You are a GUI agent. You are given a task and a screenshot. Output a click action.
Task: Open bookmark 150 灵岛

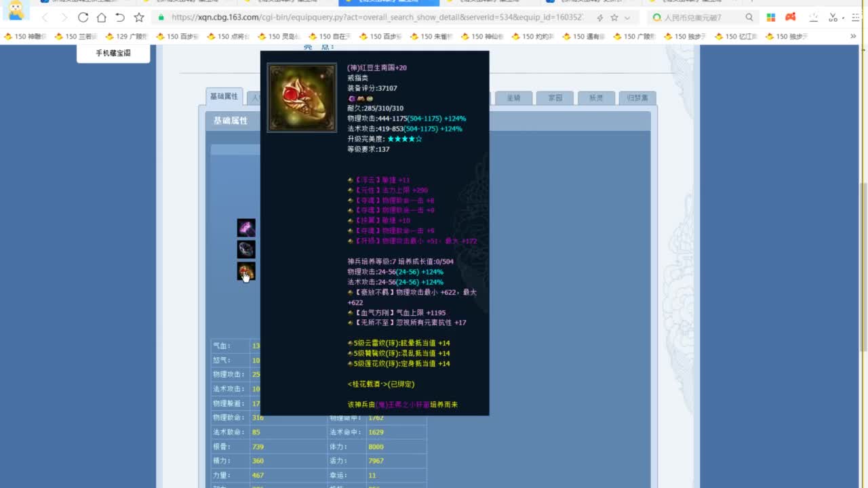280,37
